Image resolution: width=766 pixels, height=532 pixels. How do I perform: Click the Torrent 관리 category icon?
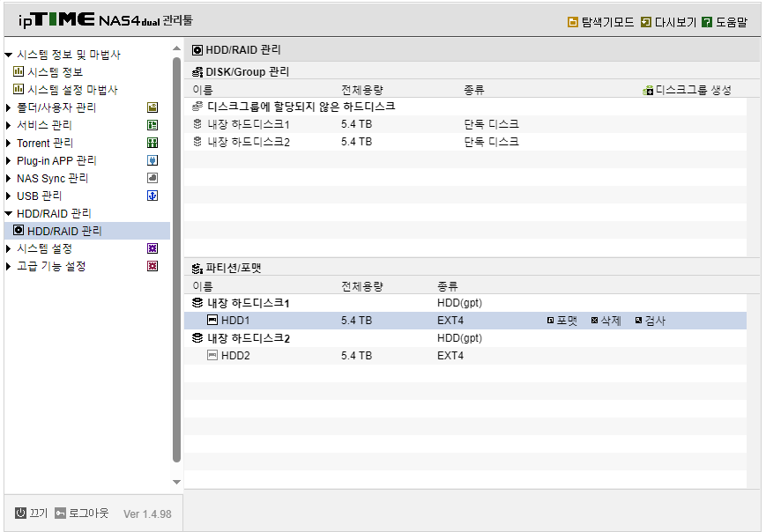[152, 143]
